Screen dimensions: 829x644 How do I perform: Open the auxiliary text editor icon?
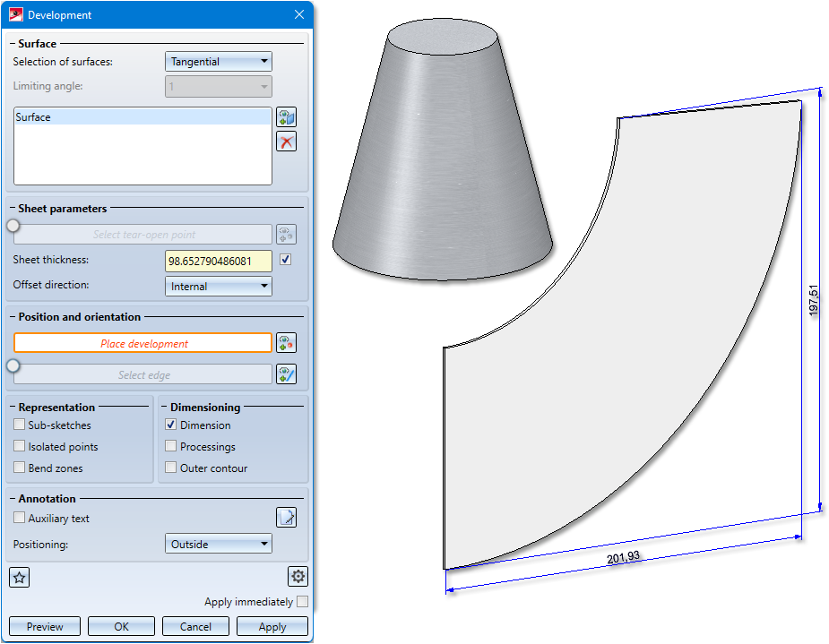[x=286, y=517]
